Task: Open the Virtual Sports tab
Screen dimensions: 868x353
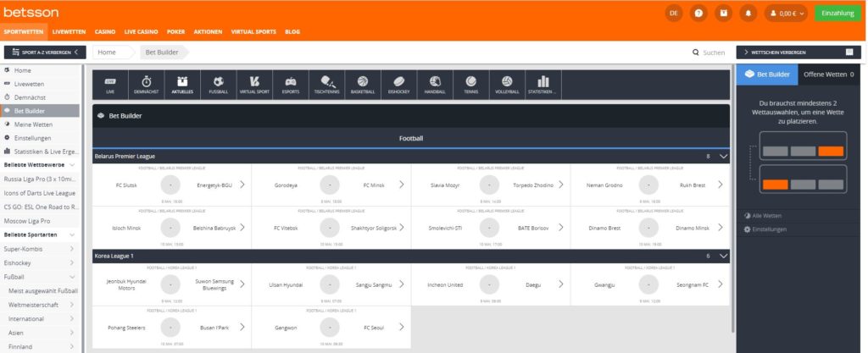Action: point(253,31)
